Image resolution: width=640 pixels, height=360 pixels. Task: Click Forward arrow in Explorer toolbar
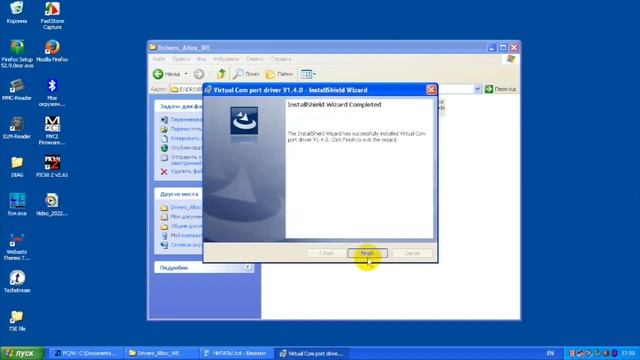tap(199, 74)
